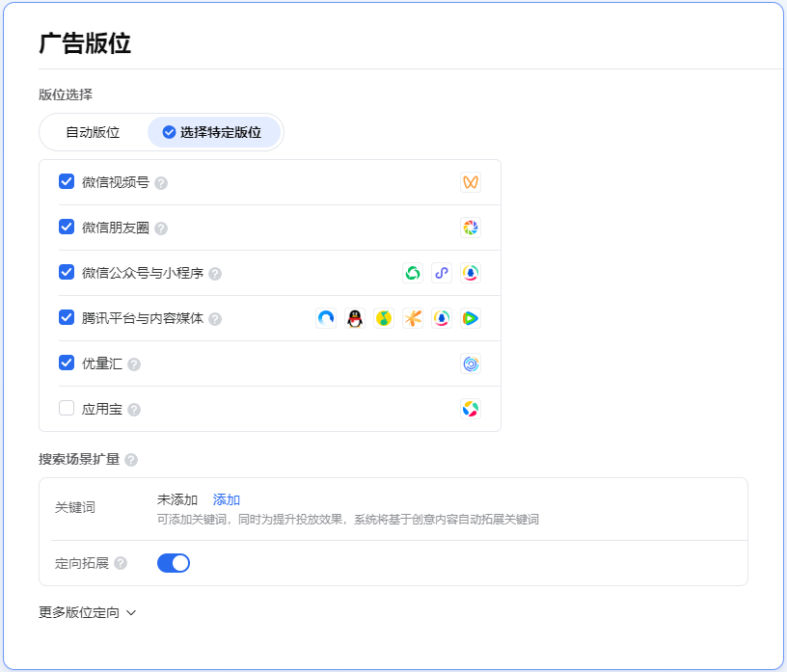The height and width of the screenshot is (672, 787).
Task: Open help tooltip beside 搜索场景扩量
Action: point(131,460)
